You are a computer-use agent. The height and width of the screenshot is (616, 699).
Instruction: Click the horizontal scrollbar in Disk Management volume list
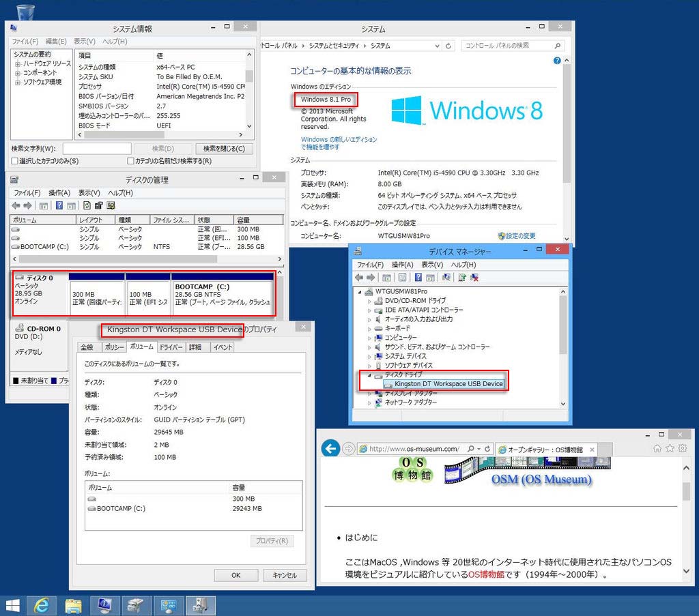[x=118, y=259]
